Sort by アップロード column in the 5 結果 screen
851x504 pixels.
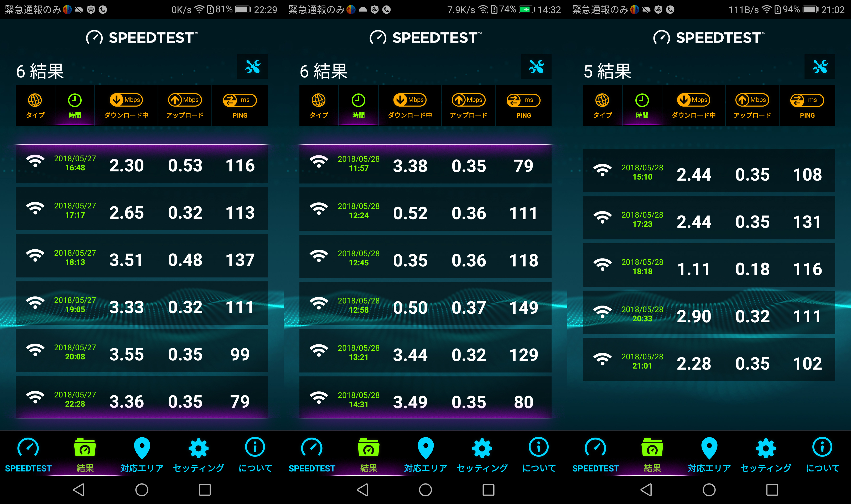pyautogui.click(x=752, y=106)
